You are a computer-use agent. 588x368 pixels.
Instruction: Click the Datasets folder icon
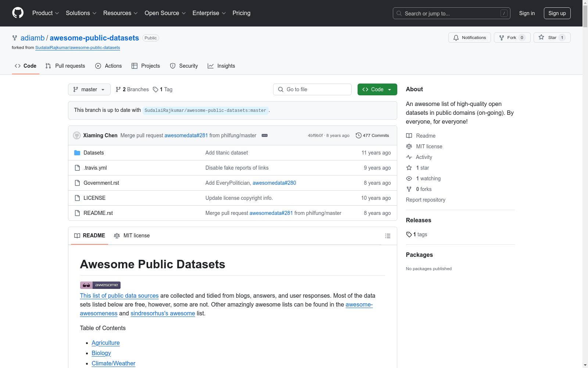point(77,153)
